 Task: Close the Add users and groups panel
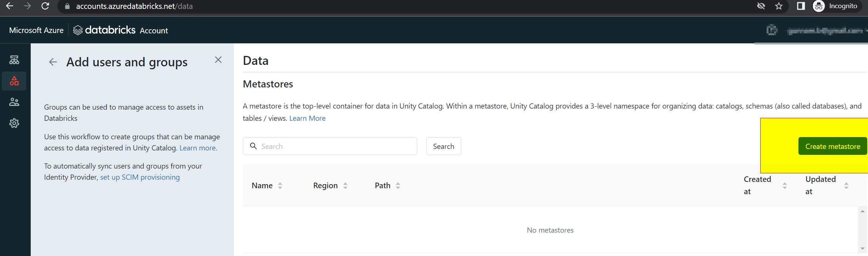[x=218, y=60]
